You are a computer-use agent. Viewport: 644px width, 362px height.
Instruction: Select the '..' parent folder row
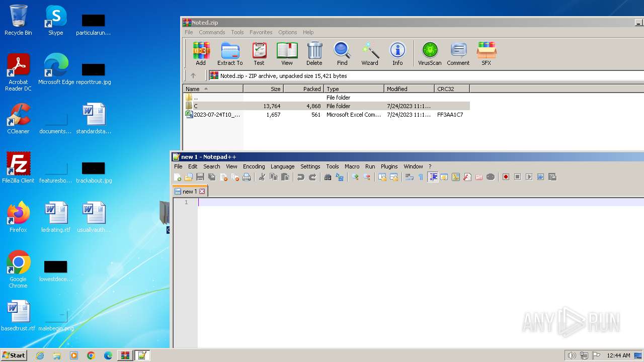click(327, 98)
